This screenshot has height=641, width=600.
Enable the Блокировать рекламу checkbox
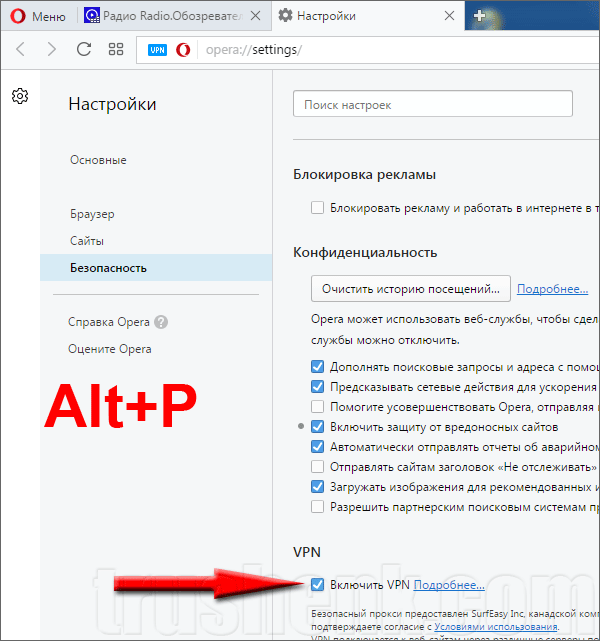[318, 208]
